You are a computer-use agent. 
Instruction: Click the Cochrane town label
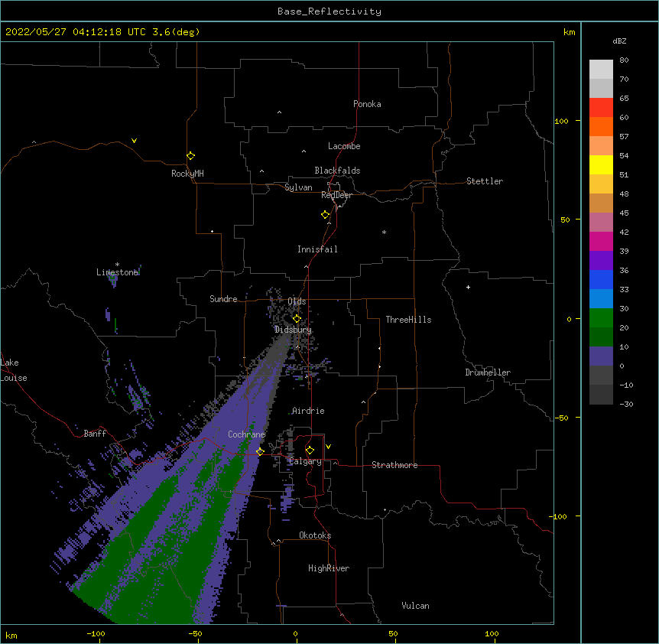tap(246, 434)
